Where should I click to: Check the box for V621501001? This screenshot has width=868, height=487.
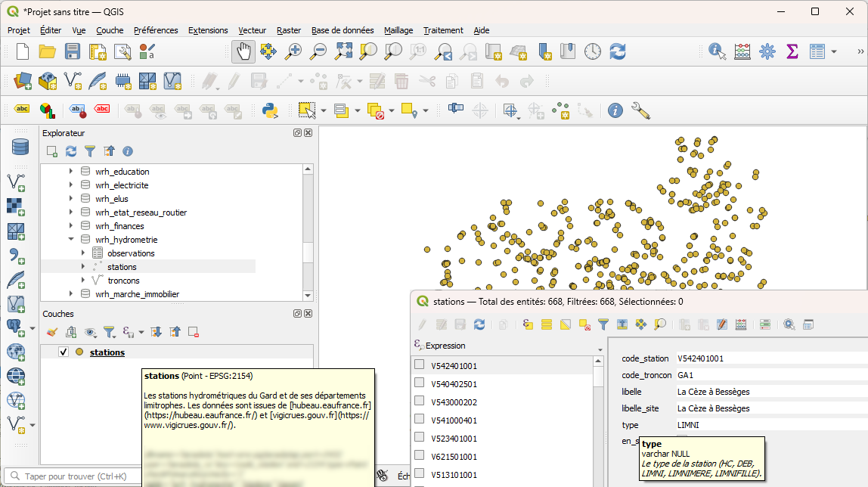point(420,456)
